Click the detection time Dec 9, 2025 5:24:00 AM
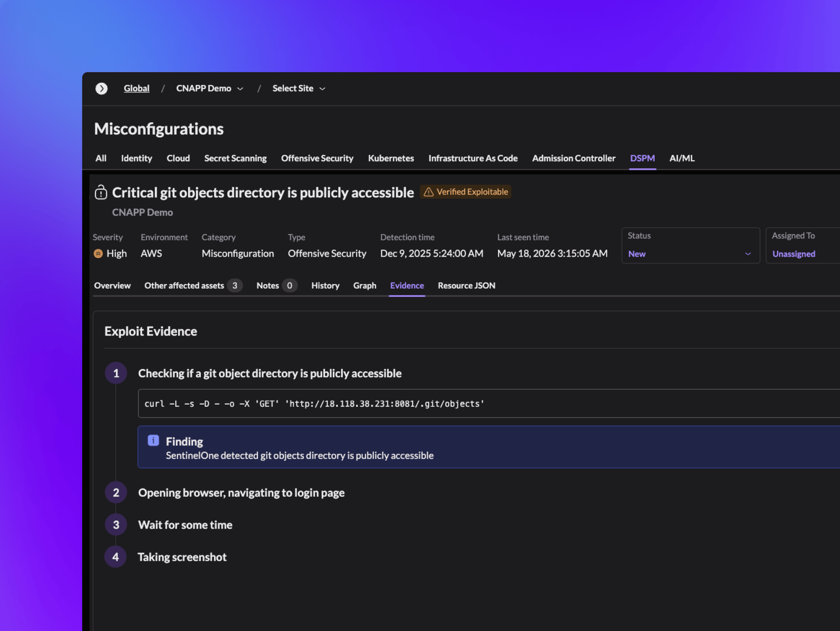 (432, 254)
